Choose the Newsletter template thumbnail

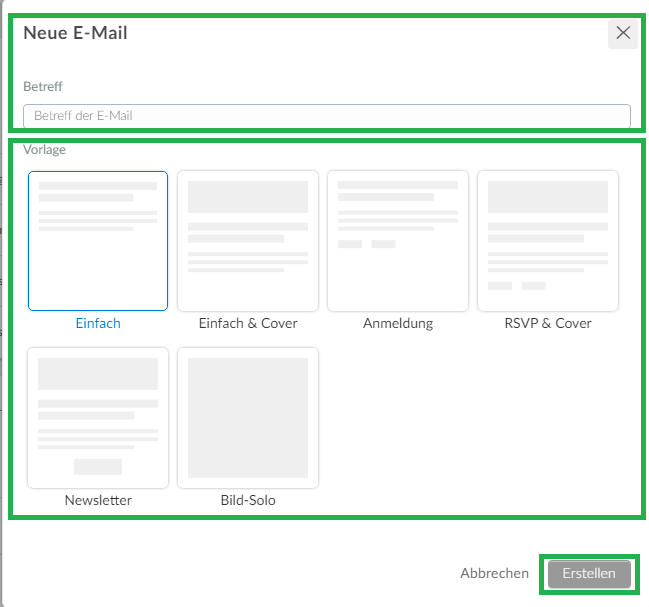click(x=98, y=418)
